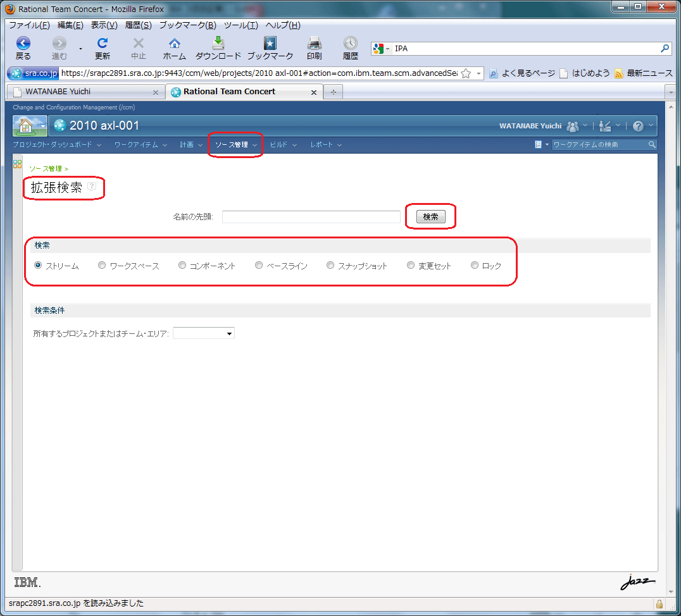Viewport: 681px width, 616px height.
Task: Open a new tab with plus icon
Action: coord(333,92)
